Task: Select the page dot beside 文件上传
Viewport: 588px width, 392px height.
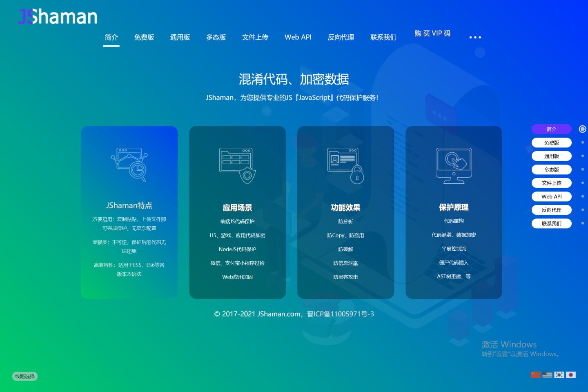Action: click(583, 183)
